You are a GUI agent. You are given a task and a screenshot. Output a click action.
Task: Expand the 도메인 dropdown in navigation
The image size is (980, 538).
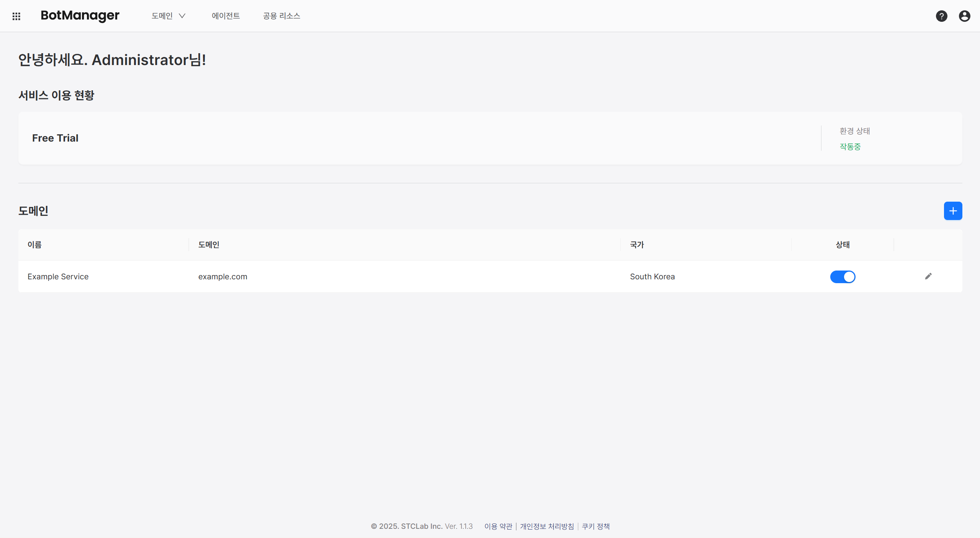(162, 16)
